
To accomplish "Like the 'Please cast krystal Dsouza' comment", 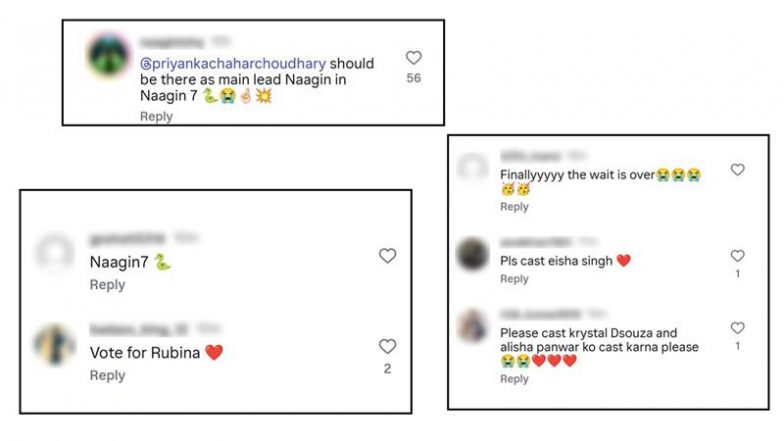I will pos(738,328).
